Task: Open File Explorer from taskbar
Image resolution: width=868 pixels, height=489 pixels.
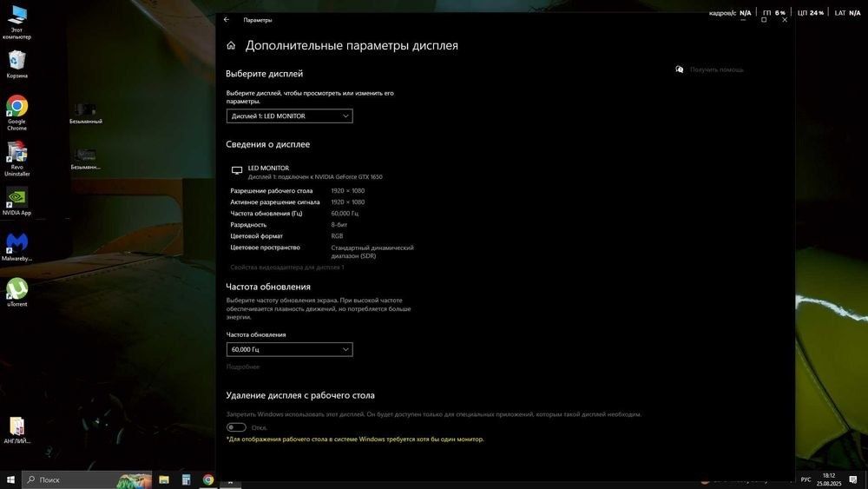Action: click(x=164, y=479)
